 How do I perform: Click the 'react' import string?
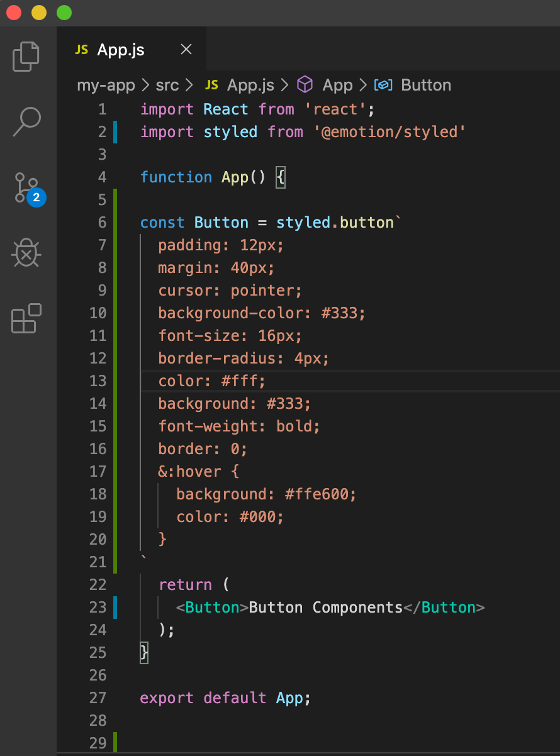point(335,109)
